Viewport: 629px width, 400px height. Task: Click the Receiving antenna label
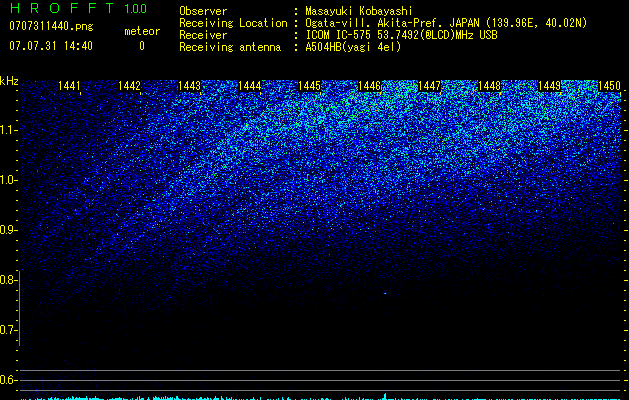tap(230, 47)
